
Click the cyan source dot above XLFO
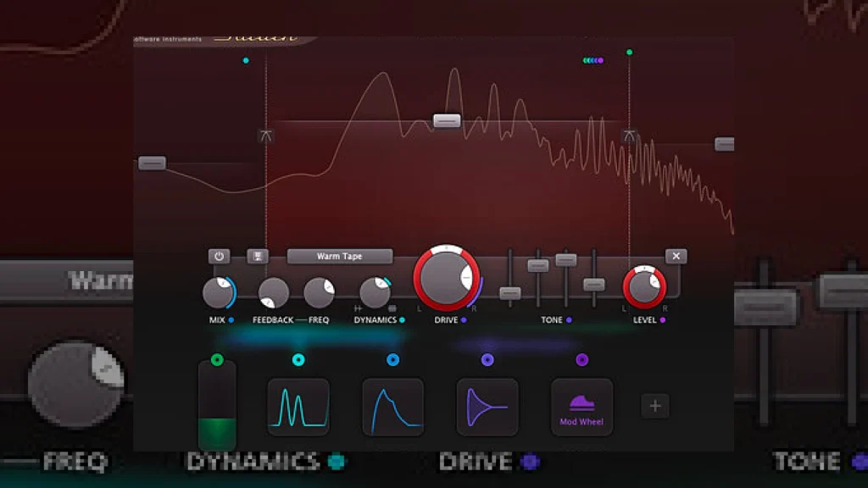(298, 360)
